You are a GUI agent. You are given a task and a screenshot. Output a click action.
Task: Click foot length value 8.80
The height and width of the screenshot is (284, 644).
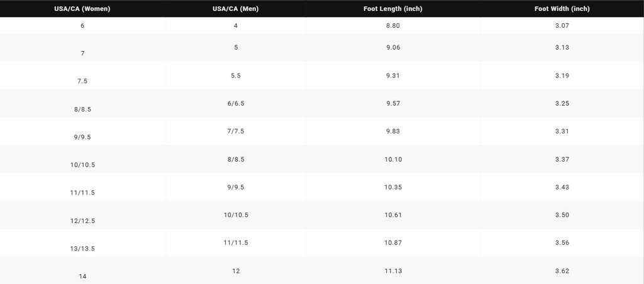coord(393,25)
